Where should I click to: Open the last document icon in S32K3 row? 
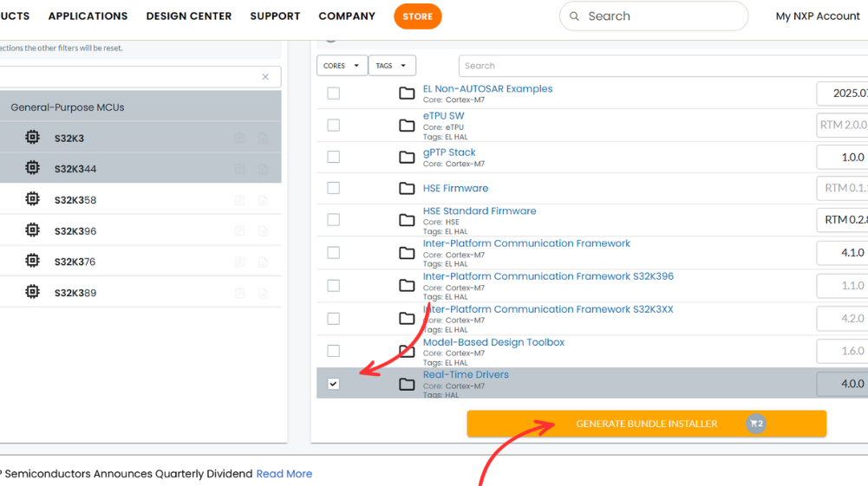[x=263, y=139]
